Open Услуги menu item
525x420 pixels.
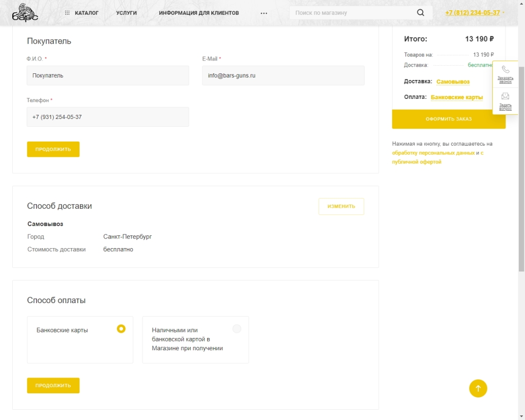[x=126, y=13]
